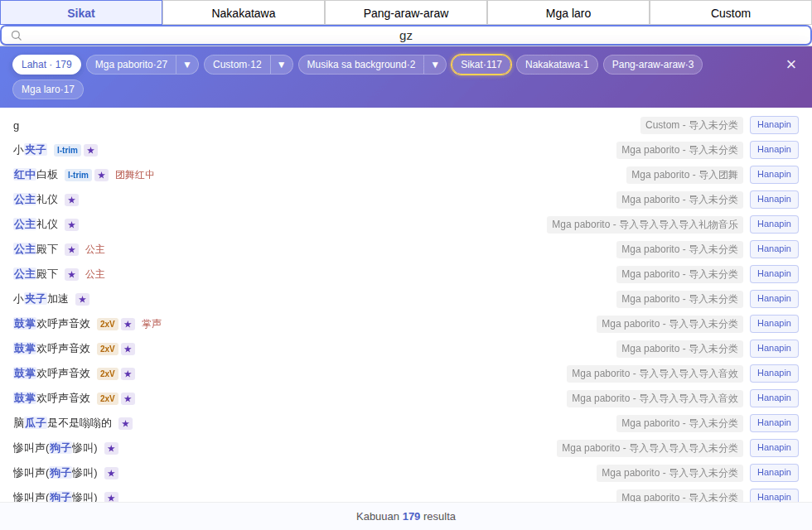Click Hanapin for the 脑瓜子是不是嗡嗡的 row
This screenshot has height=530, width=812.
click(x=774, y=423)
